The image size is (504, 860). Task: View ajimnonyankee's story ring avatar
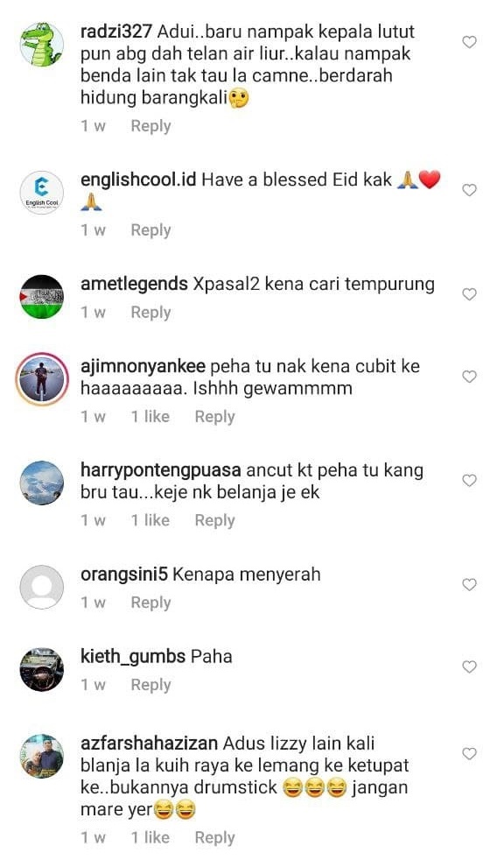tap(42, 379)
